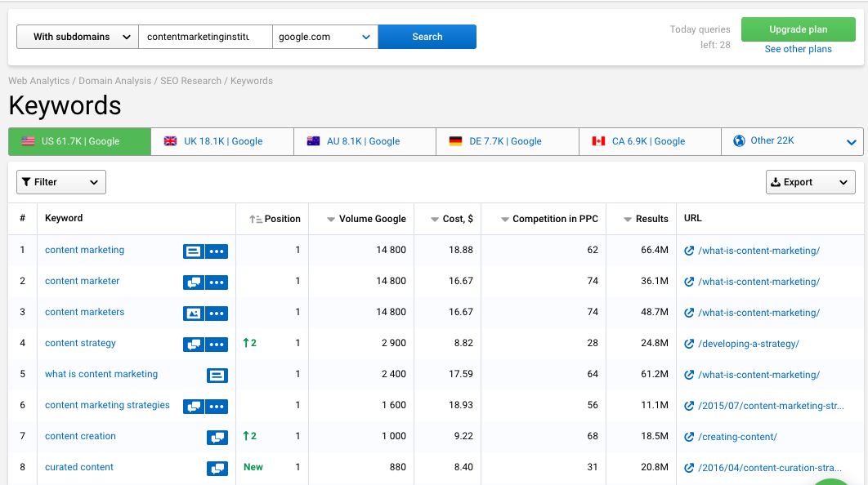868x485 pixels.
Task: Open the google.com search engine dropdown
Action: tap(325, 37)
